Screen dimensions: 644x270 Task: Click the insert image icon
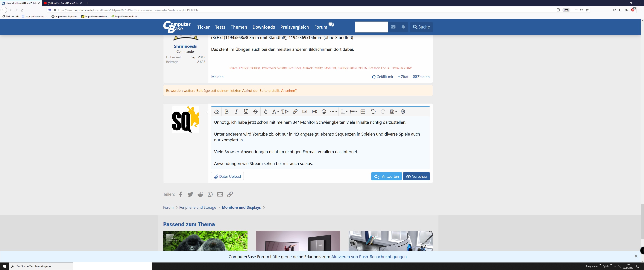(305, 112)
